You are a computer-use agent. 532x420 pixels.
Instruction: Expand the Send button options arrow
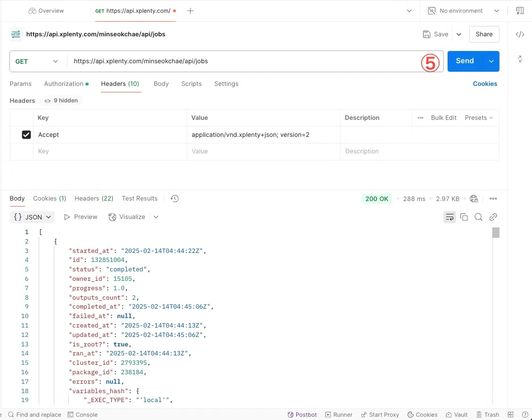click(491, 61)
